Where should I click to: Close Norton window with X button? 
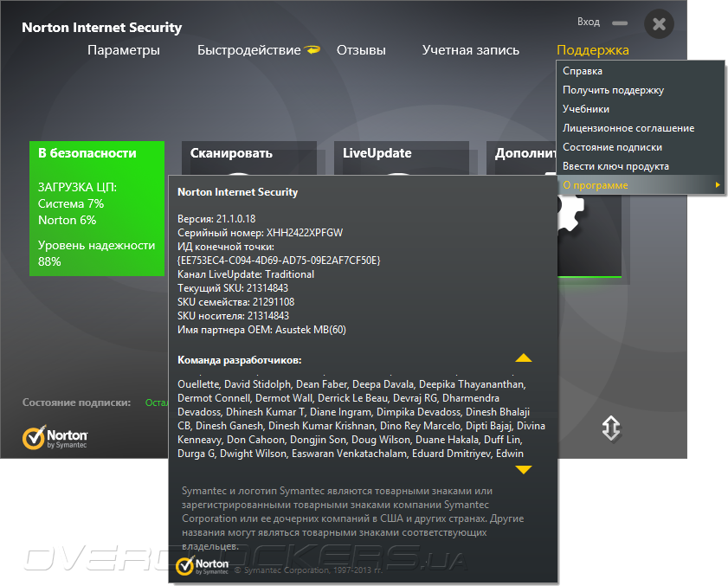(659, 23)
